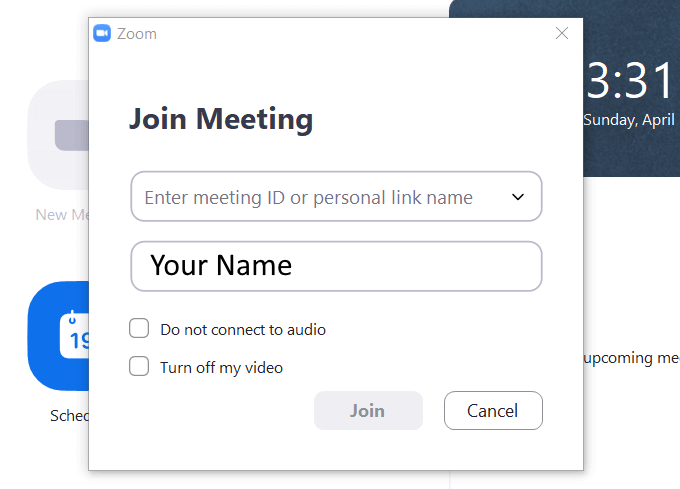
Task: Click the 3:31 clock display
Action: point(630,80)
